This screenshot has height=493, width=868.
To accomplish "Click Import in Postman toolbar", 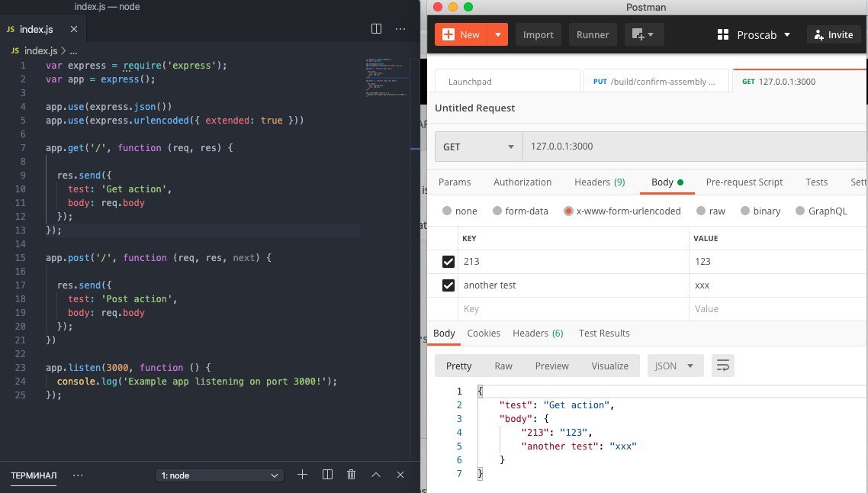I will pos(538,34).
